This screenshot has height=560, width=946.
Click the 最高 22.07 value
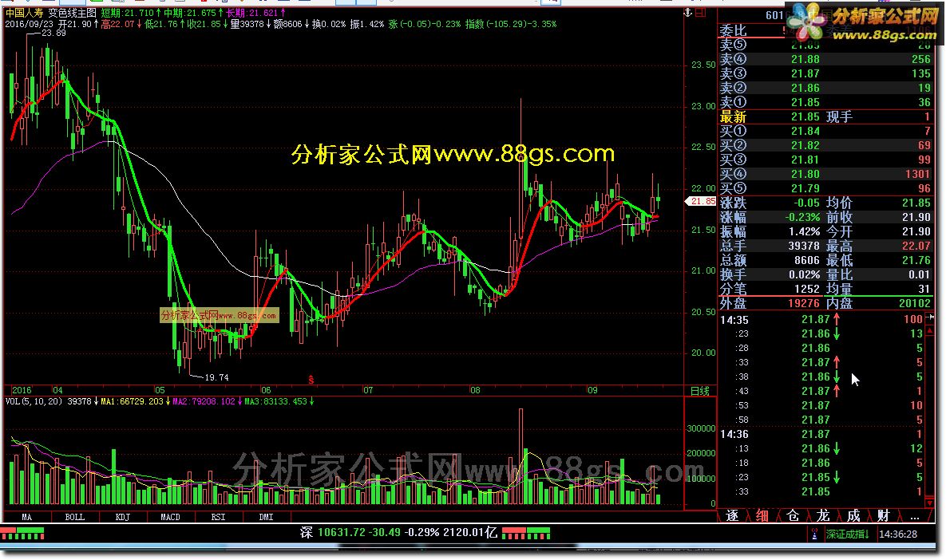coord(916,246)
